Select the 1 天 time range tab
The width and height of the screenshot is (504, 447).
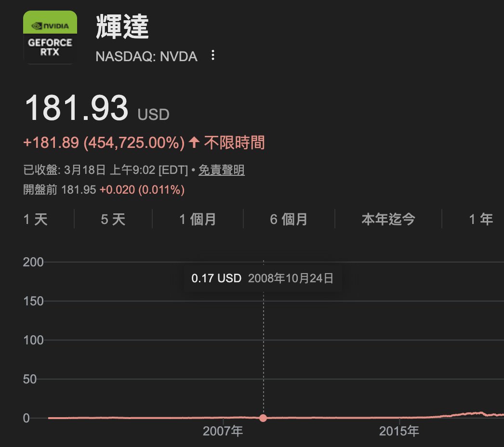tap(35, 220)
